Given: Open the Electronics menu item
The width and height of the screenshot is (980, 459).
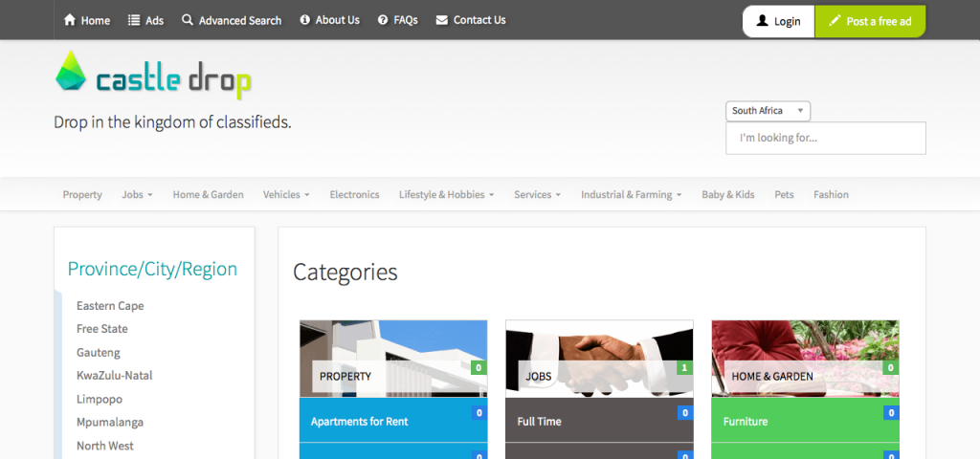Looking at the screenshot, I should (354, 194).
